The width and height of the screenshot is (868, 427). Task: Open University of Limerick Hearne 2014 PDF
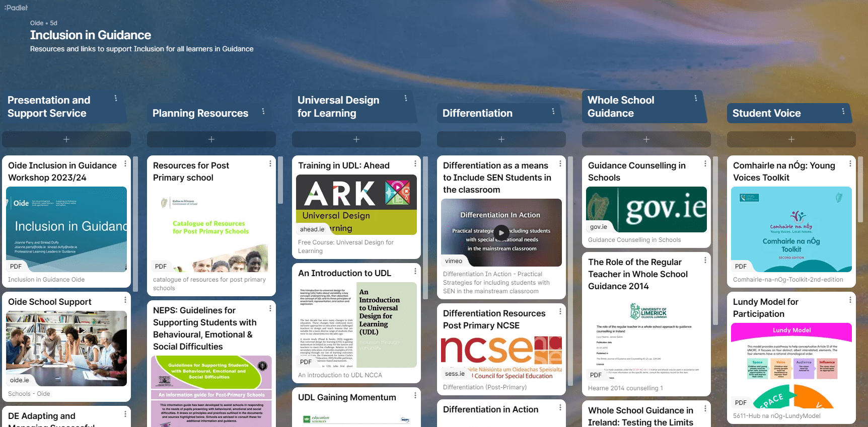point(646,338)
